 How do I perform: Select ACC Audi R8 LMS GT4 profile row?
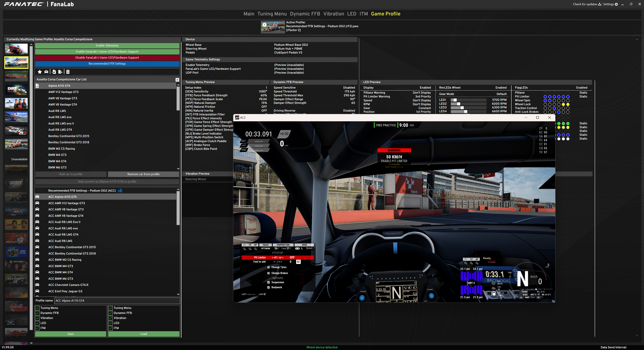[x=105, y=234]
